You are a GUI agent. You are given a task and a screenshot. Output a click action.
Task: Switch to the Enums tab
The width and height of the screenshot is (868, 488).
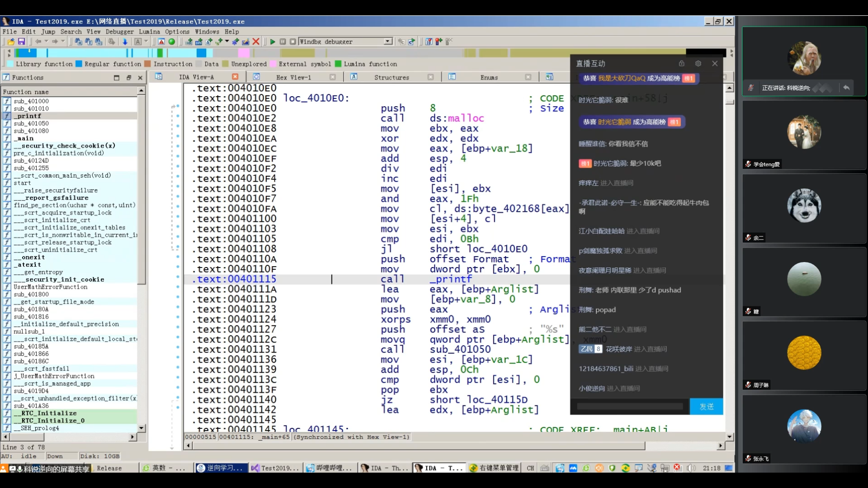pos(489,77)
